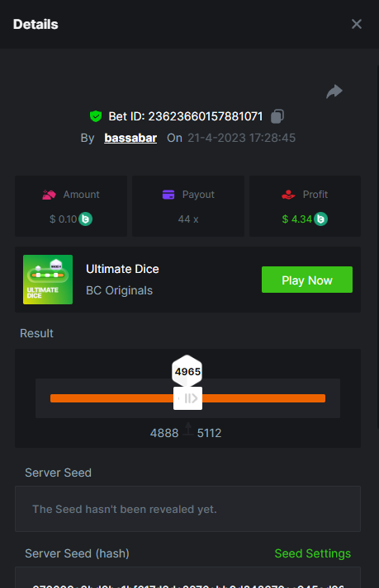Click the Amount dice icon
The height and width of the screenshot is (588, 379).
49,195
